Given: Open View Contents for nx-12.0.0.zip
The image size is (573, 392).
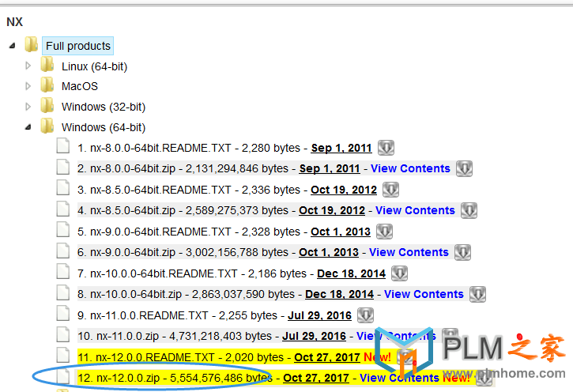Looking at the screenshot, I should [x=399, y=378].
